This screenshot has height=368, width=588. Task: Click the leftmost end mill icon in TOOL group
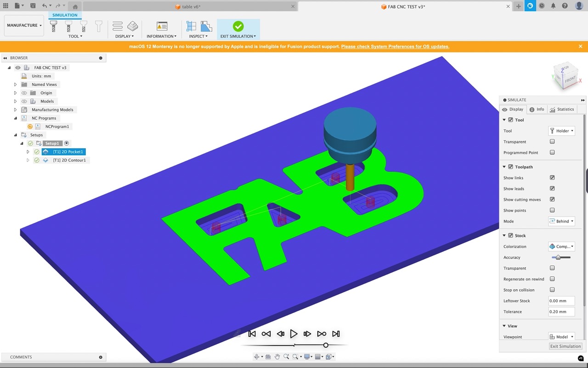click(53, 26)
